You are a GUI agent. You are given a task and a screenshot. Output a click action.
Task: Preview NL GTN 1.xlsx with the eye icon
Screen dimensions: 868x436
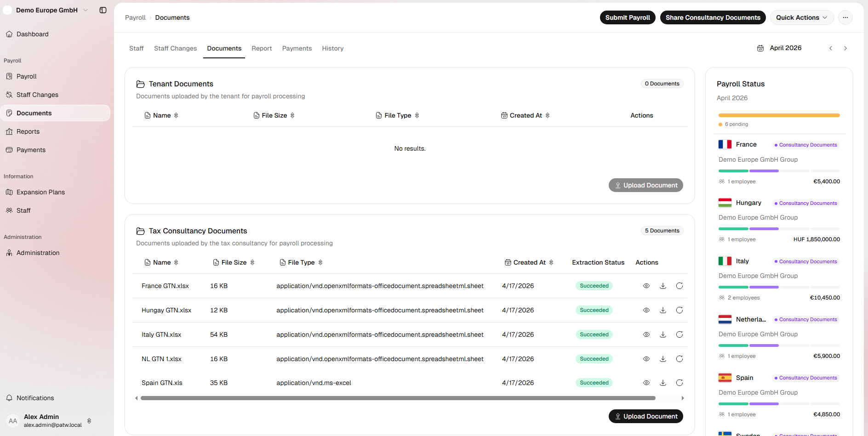[x=646, y=359]
